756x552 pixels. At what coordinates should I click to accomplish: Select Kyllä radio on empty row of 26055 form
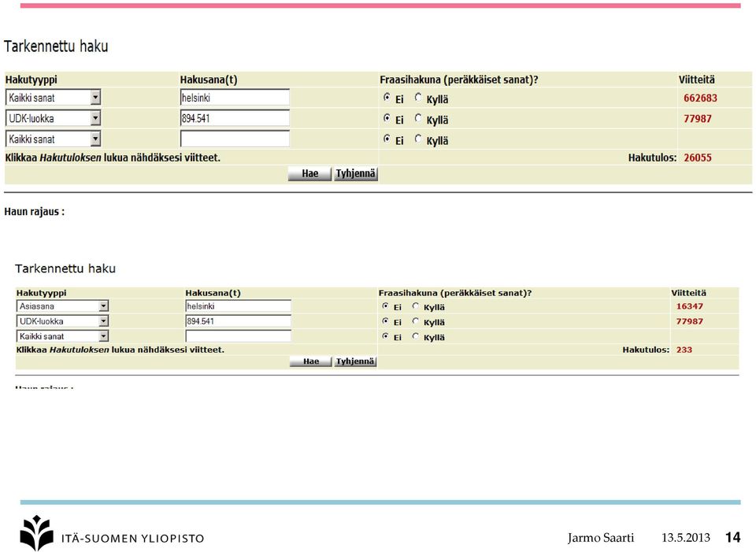pos(418,139)
